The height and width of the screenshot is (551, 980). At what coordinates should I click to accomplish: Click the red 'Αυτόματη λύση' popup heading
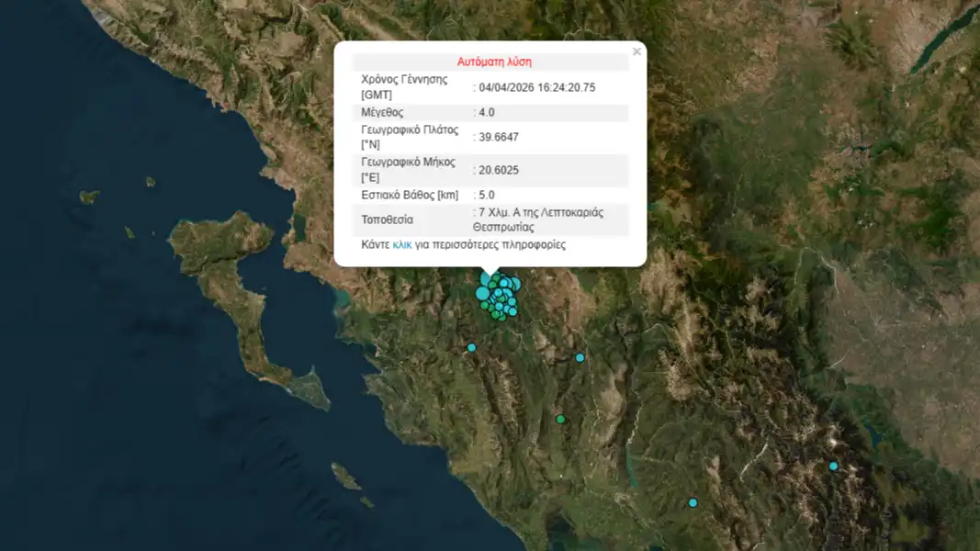pyautogui.click(x=494, y=62)
